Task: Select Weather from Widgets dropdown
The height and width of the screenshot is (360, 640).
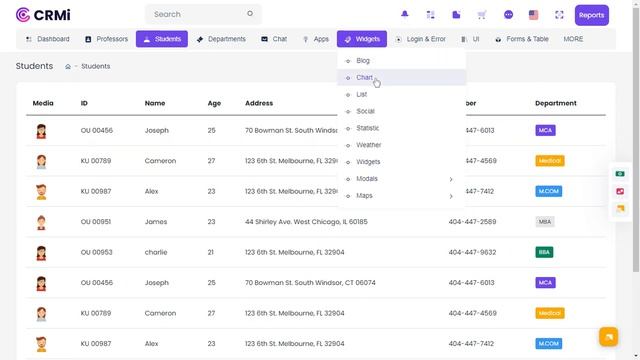Action: click(x=402, y=145)
